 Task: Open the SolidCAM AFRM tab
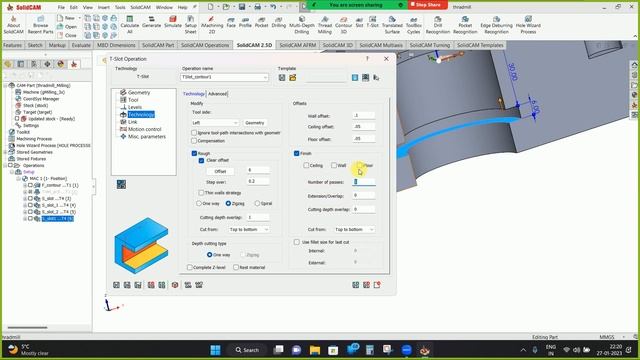click(x=298, y=45)
